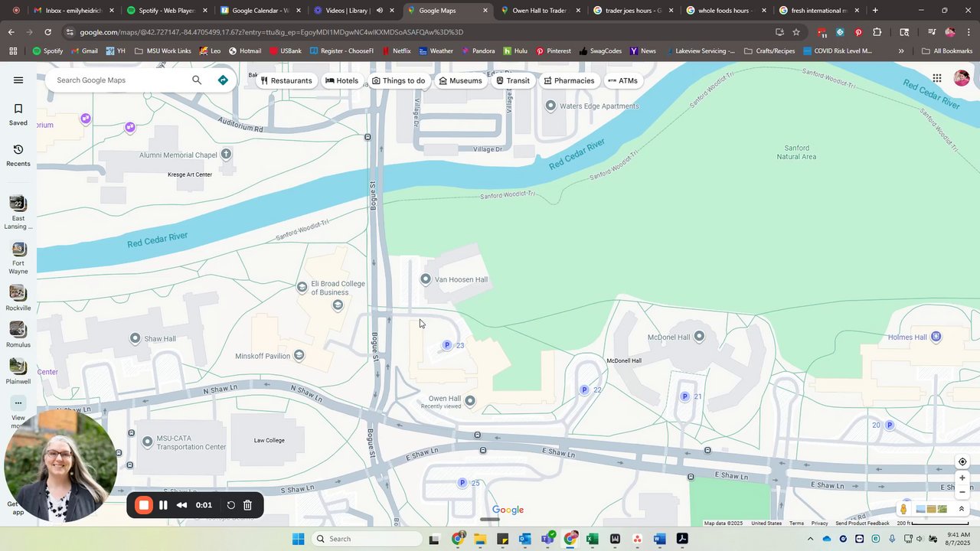The image size is (980, 551).
Task: Select the Shaw Hall map pin
Action: tap(136, 338)
